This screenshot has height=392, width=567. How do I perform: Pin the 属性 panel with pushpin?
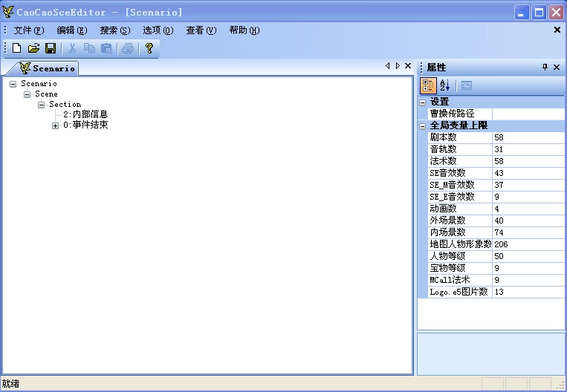pyautogui.click(x=545, y=67)
